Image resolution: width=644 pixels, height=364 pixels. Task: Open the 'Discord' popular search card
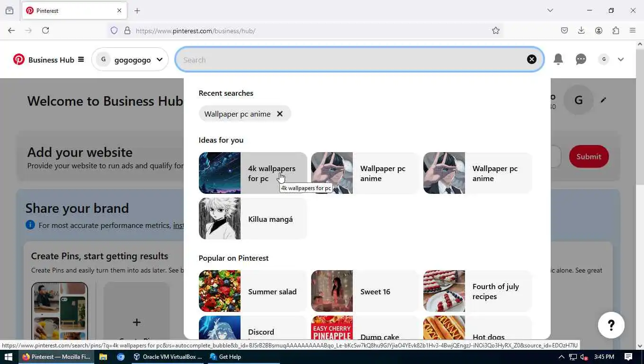click(253, 328)
